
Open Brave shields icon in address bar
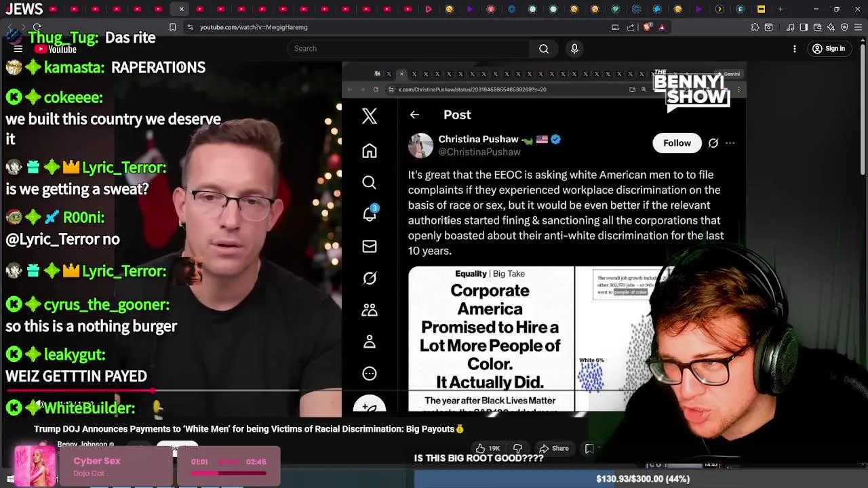(x=647, y=27)
